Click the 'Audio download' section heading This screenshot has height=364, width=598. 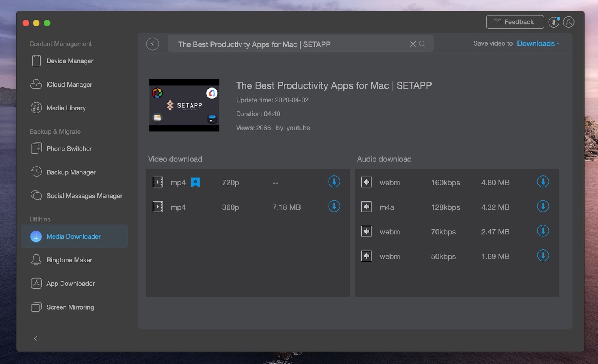tap(384, 159)
